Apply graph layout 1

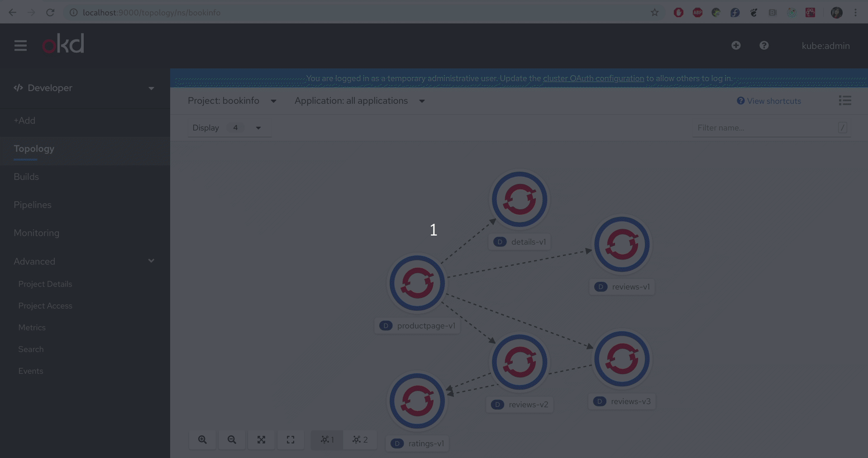pyautogui.click(x=327, y=439)
